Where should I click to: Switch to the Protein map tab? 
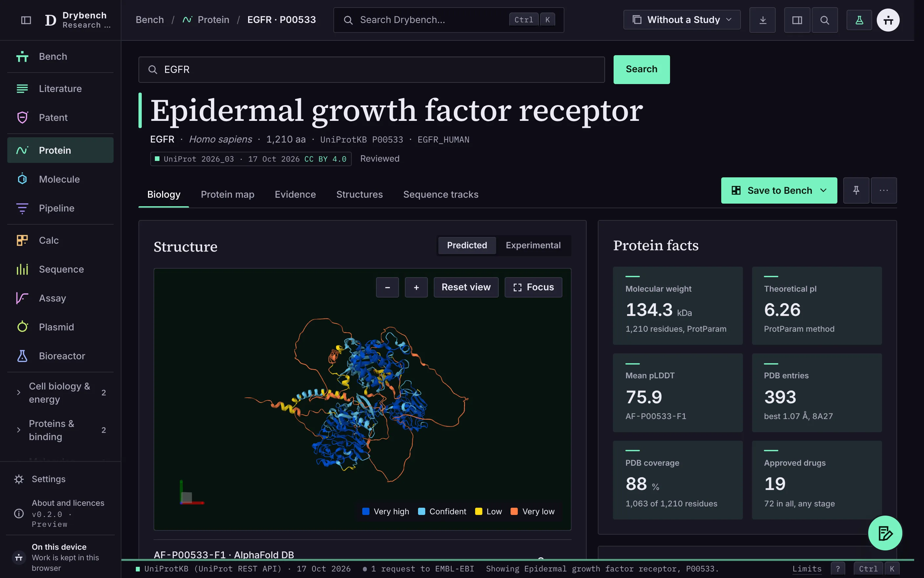pyautogui.click(x=228, y=194)
